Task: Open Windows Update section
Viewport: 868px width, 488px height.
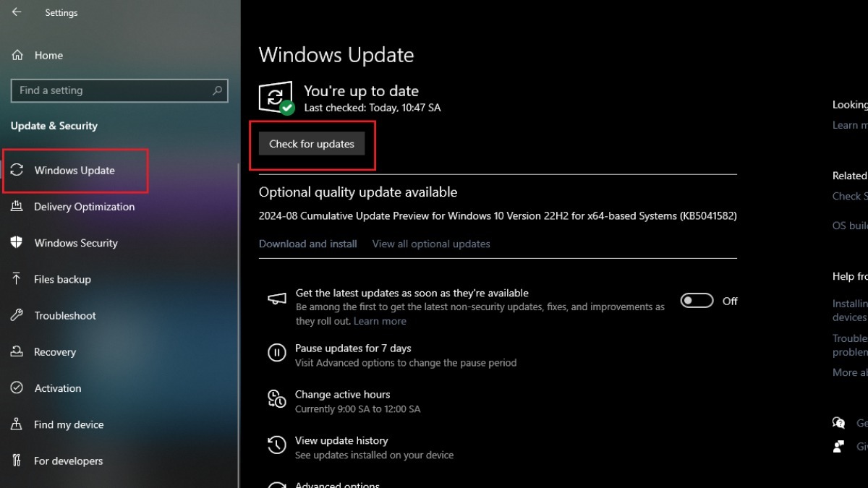Action: point(76,171)
